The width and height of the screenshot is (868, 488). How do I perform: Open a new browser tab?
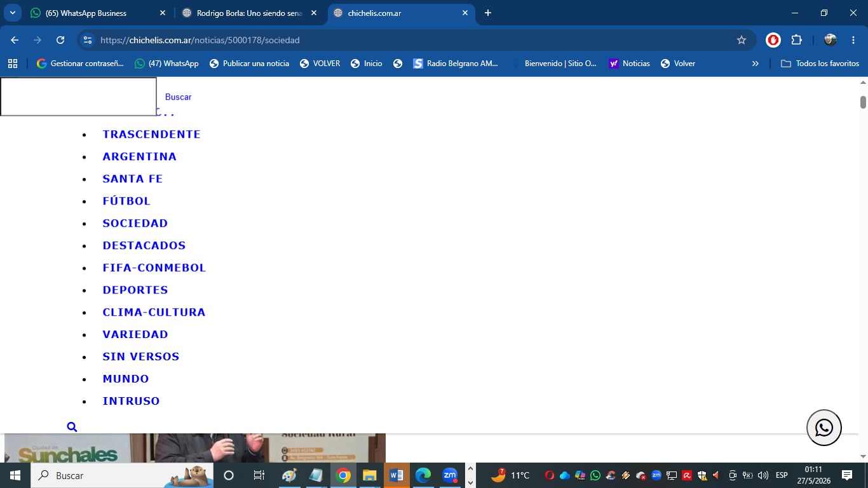coord(488,13)
